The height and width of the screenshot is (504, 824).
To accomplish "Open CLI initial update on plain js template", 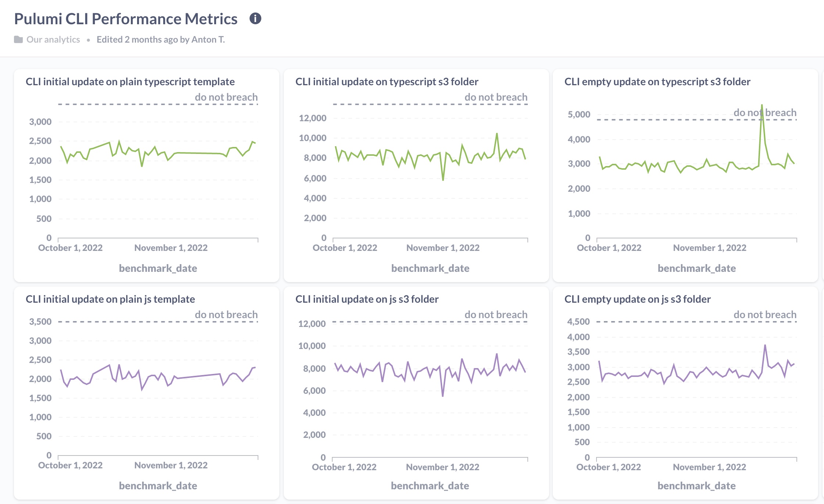I will pyautogui.click(x=110, y=299).
